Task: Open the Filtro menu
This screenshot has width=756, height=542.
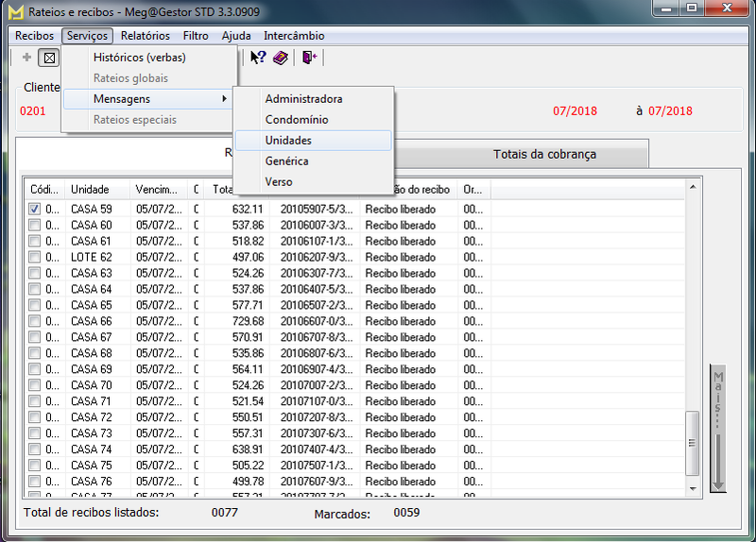Action: (196, 36)
